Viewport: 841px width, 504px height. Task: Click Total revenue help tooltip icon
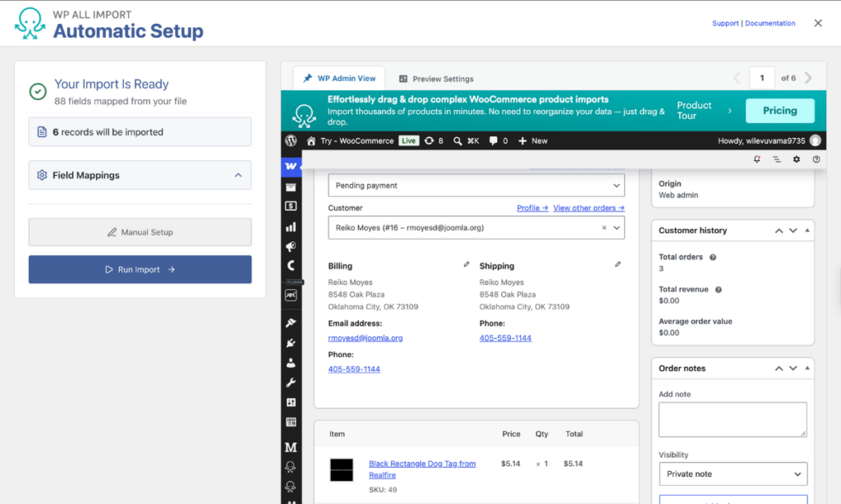[718, 290]
